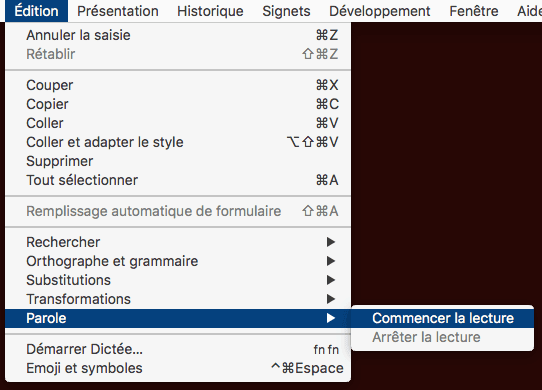The height and width of the screenshot is (390, 542).
Task: Select the Couper menu entry
Action: click(178, 85)
